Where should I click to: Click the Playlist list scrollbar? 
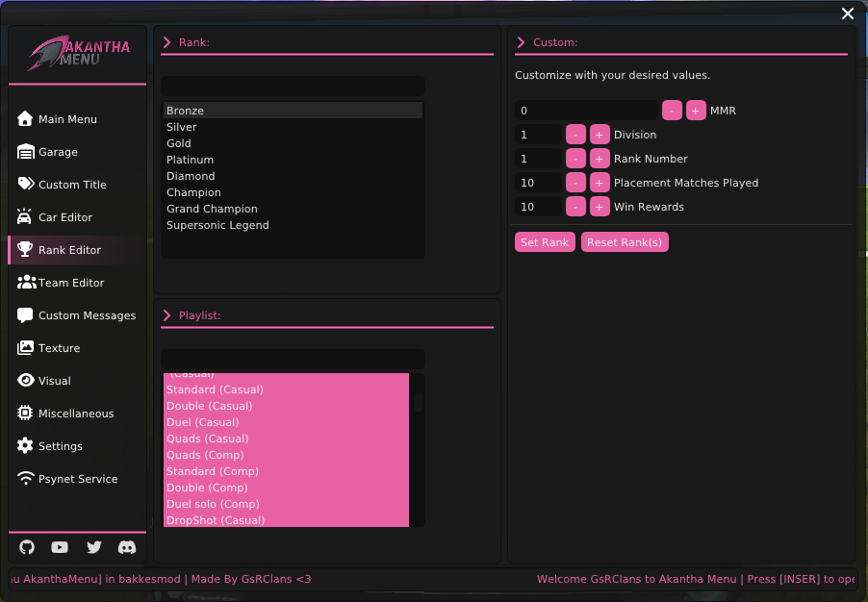click(419, 402)
